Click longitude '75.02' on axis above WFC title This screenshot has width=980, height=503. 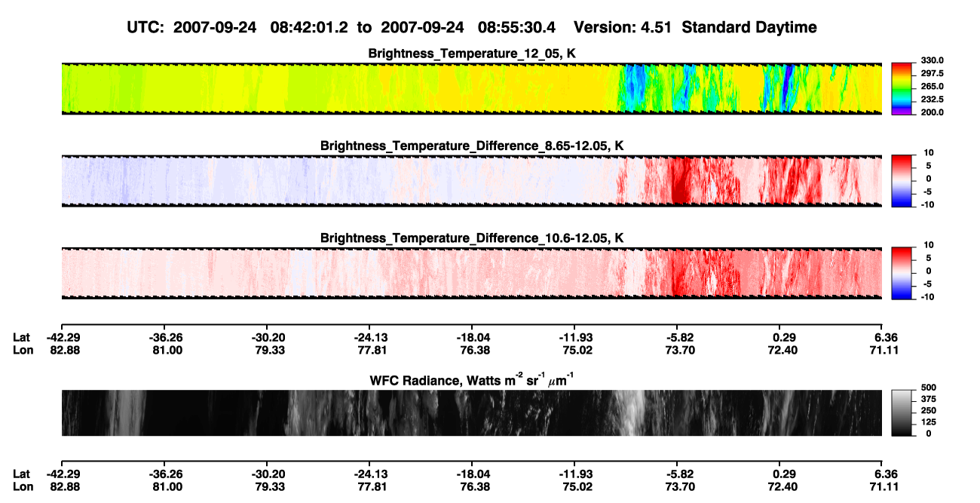577,349
